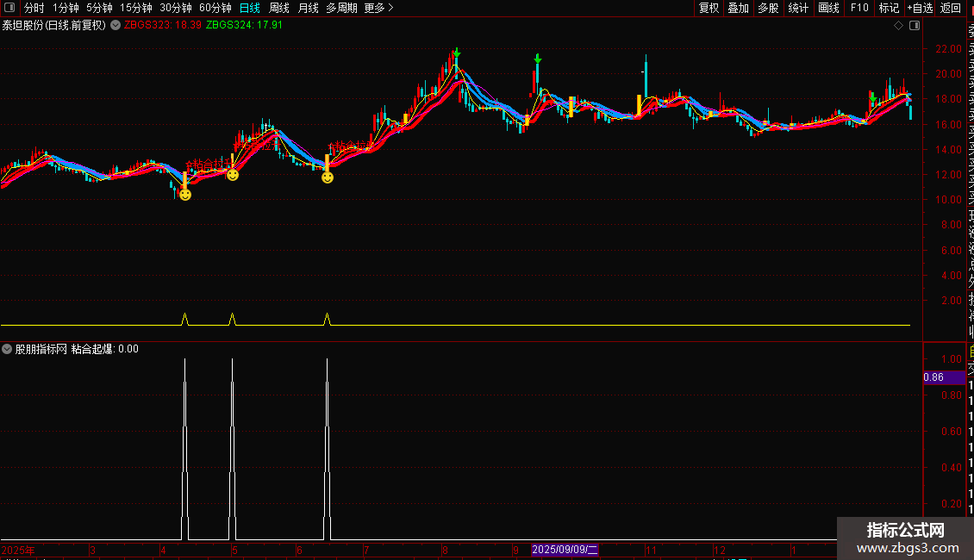Click the diamond icon above the price axis
The width and height of the screenshot is (974, 560).
coord(898,26)
